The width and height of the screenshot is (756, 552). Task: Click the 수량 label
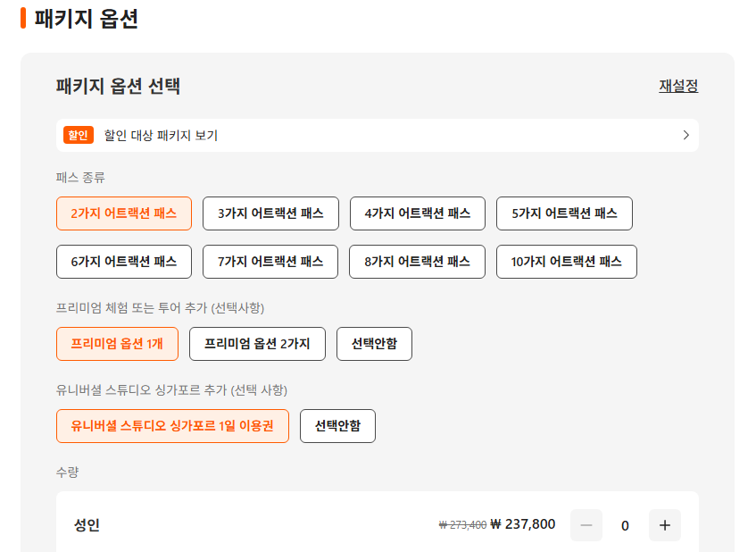[67, 472]
